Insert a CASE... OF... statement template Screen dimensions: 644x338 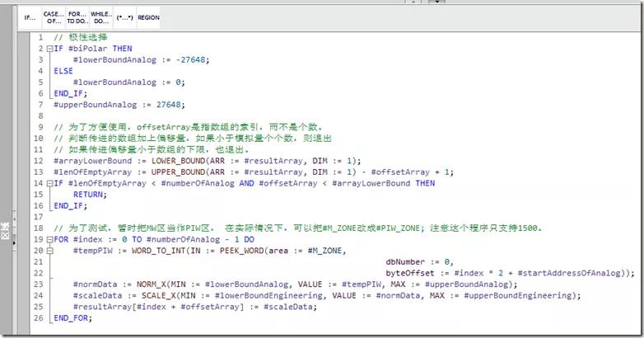click(54, 17)
